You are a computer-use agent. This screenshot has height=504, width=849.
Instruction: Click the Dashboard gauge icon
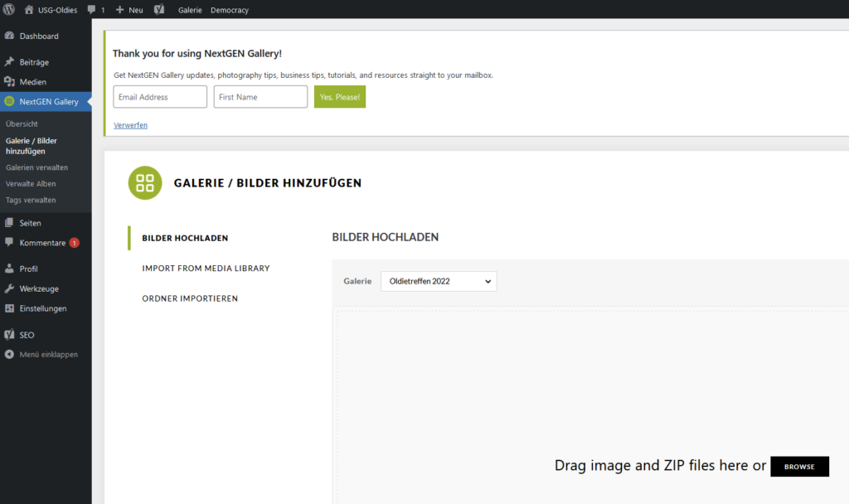point(9,36)
